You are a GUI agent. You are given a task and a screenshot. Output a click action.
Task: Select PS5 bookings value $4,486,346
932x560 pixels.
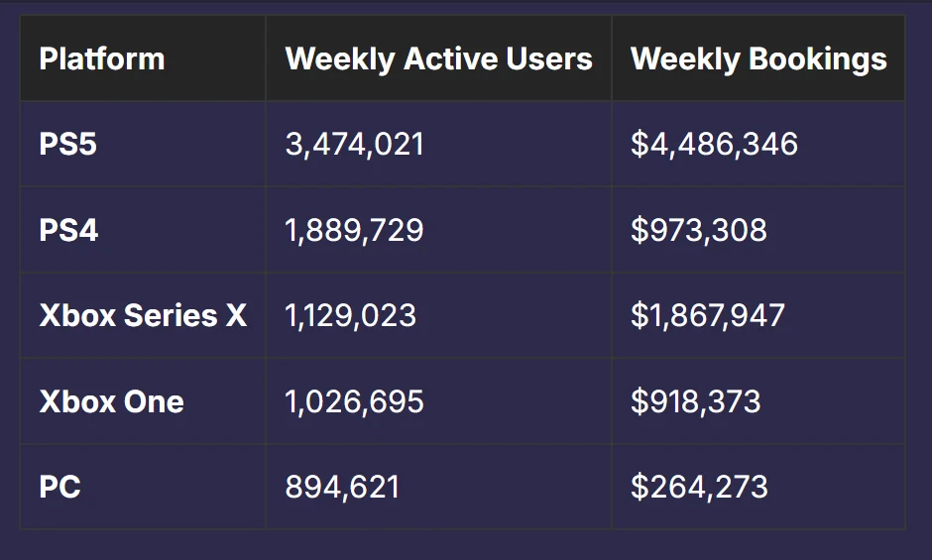point(714,144)
